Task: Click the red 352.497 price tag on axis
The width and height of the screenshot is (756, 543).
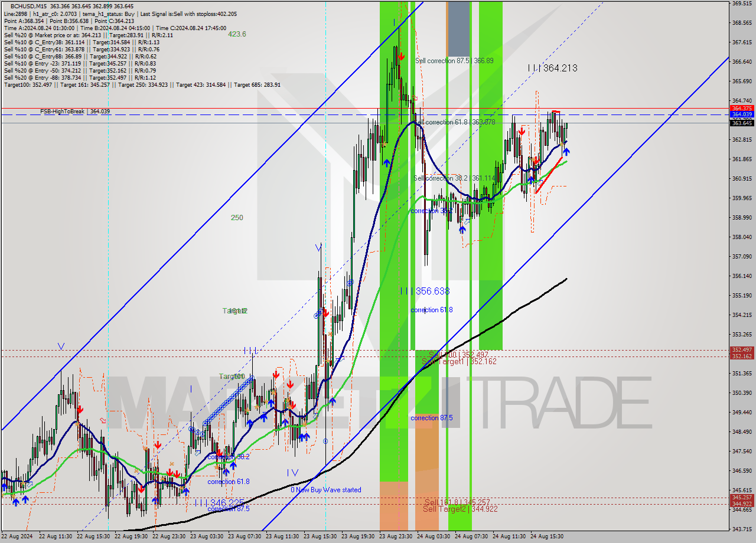Action: (742, 350)
